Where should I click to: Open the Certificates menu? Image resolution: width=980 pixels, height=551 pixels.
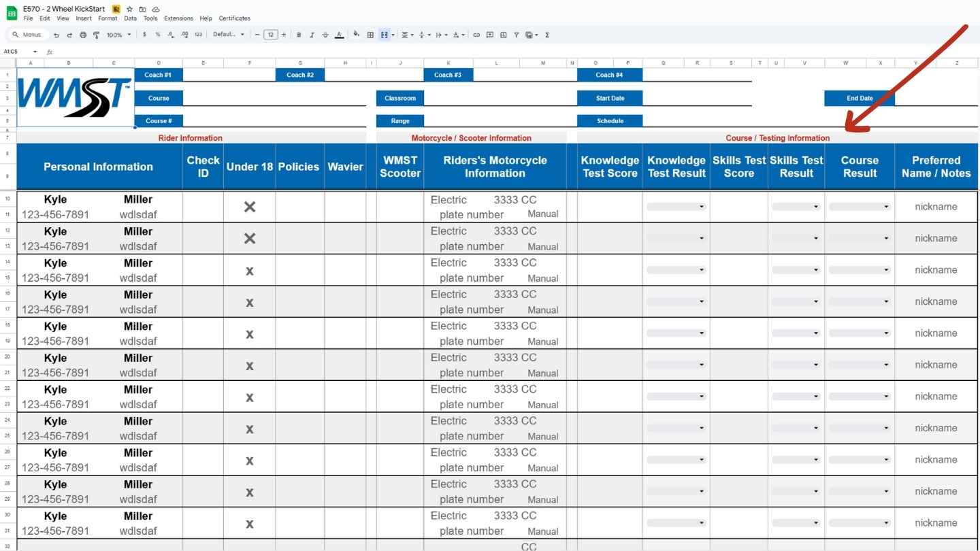coord(234,18)
